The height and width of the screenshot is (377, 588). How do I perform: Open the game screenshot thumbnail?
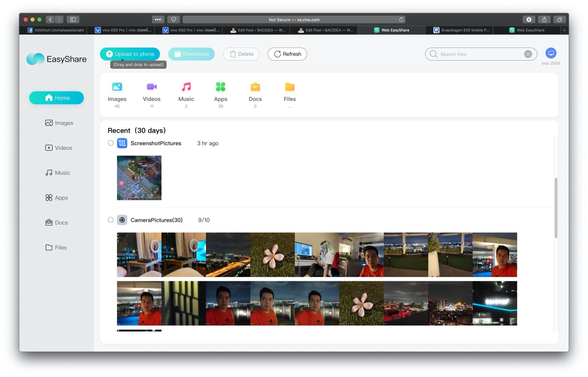[139, 178]
